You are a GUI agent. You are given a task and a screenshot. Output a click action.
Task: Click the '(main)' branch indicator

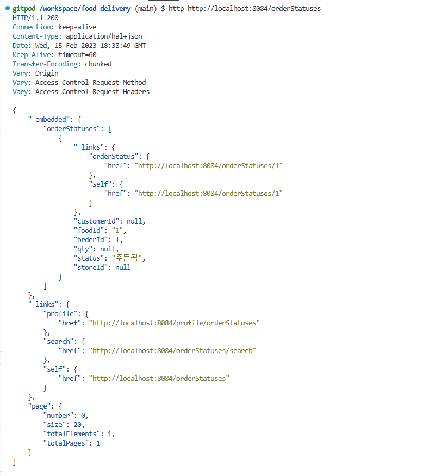(x=146, y=9)
